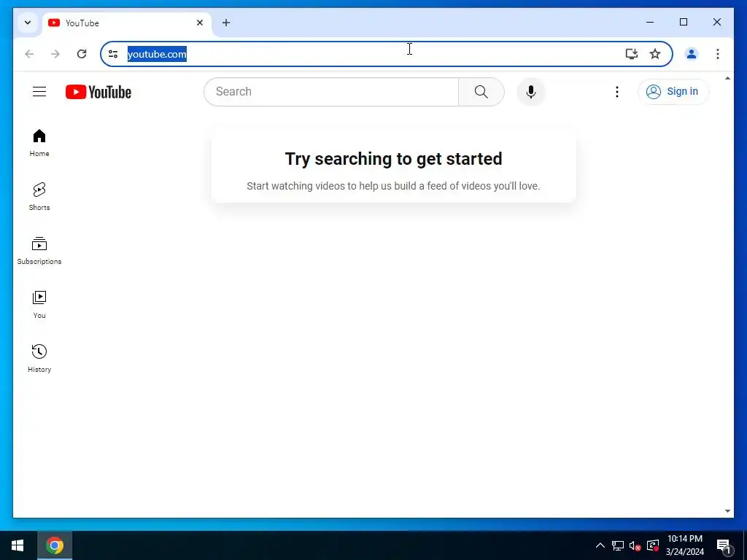This screenshot has width=747, height=560.
Task: Open Subscriptions from sidebar
Action: (x=39, y=251)
